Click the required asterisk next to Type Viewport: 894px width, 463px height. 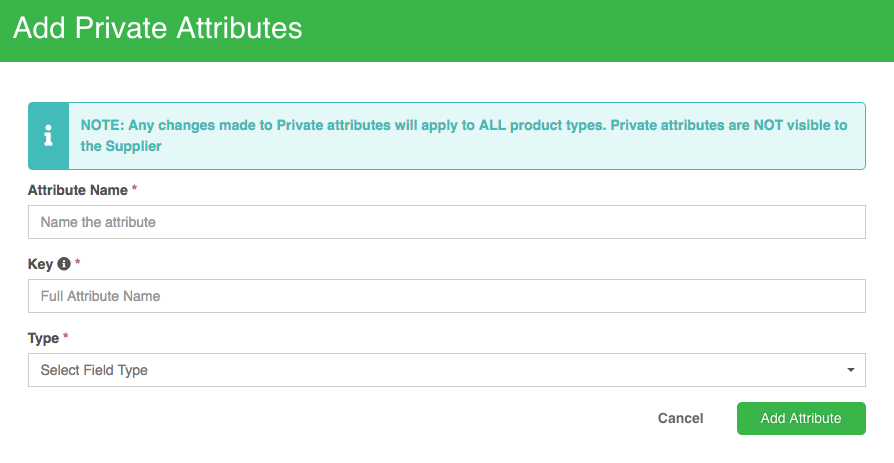click(66, 336)
